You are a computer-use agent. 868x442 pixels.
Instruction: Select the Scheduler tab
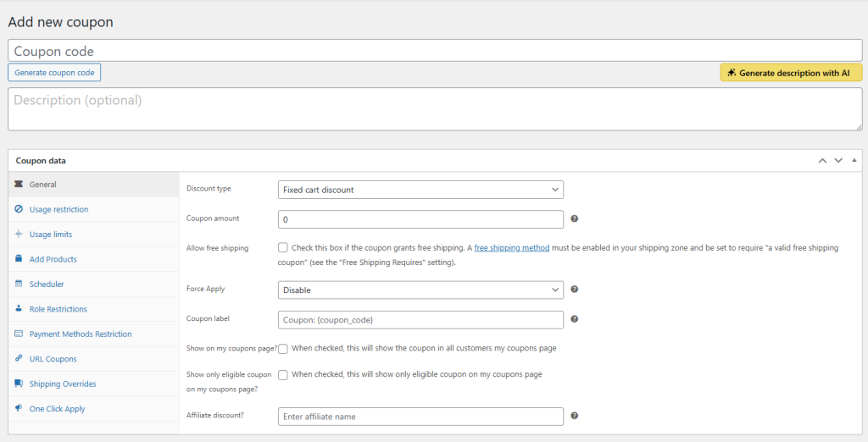tap(93, 284)
